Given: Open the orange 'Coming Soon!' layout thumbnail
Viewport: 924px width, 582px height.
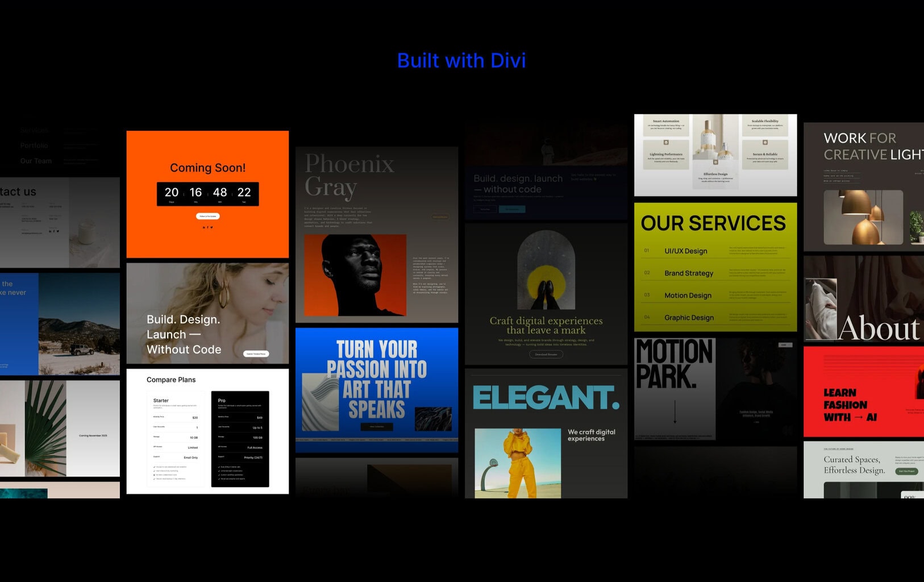Looking at the screenshot, I should coord(207,194).
